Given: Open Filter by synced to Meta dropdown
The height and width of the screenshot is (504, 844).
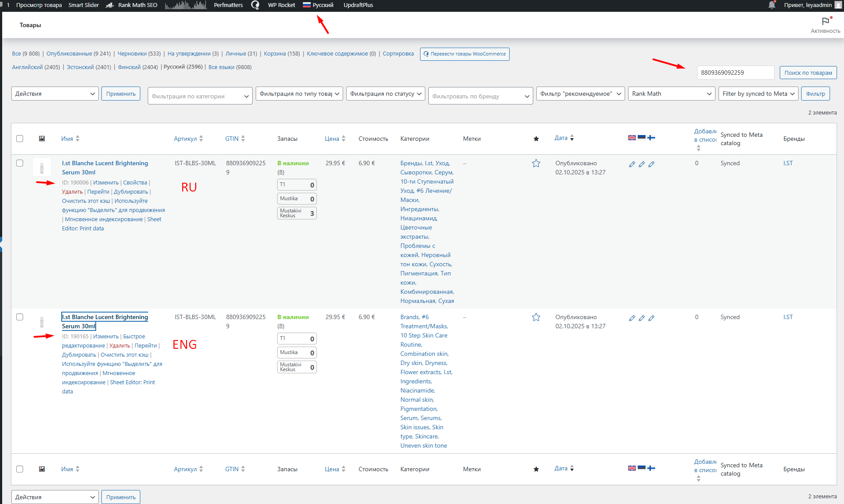Looking at the screenshot, I should [x=758, y=94].
